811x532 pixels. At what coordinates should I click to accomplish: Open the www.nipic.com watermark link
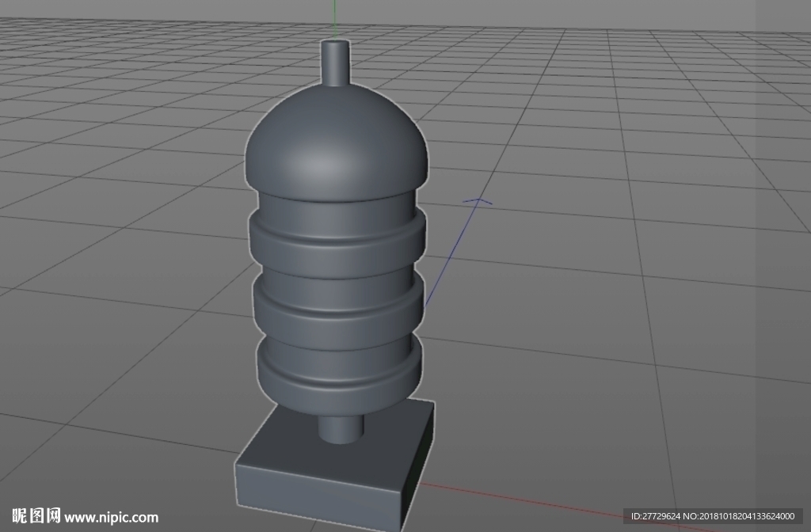point(111,518)
